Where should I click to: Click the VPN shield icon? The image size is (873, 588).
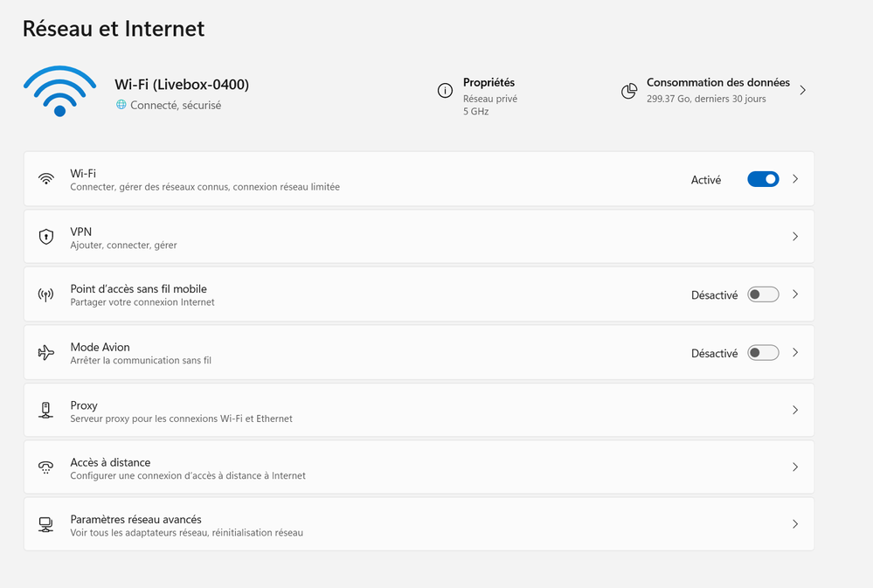tap(46, 237)
